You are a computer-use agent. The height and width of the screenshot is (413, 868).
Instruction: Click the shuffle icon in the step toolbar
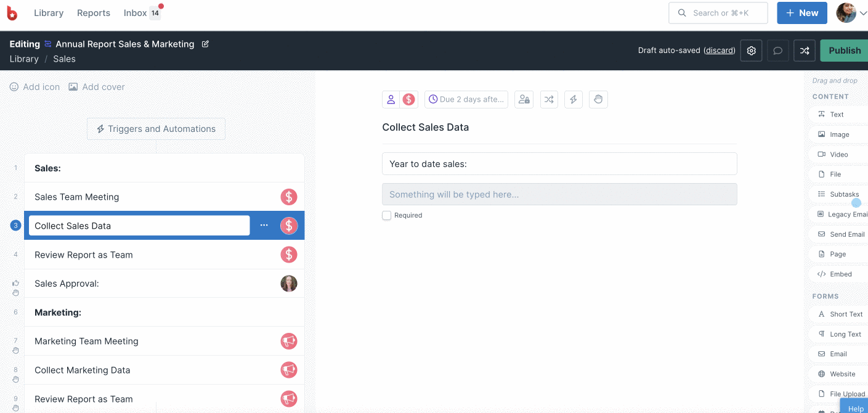(548, 99)
